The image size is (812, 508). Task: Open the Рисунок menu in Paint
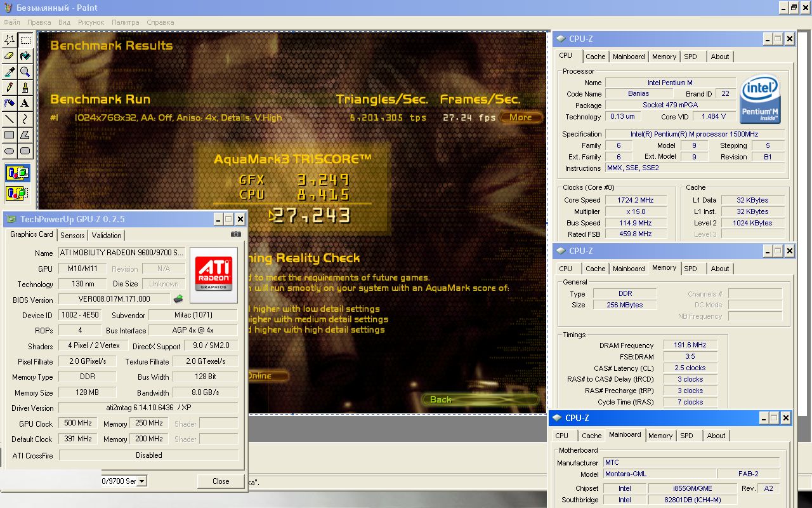[x=91, y=22]
